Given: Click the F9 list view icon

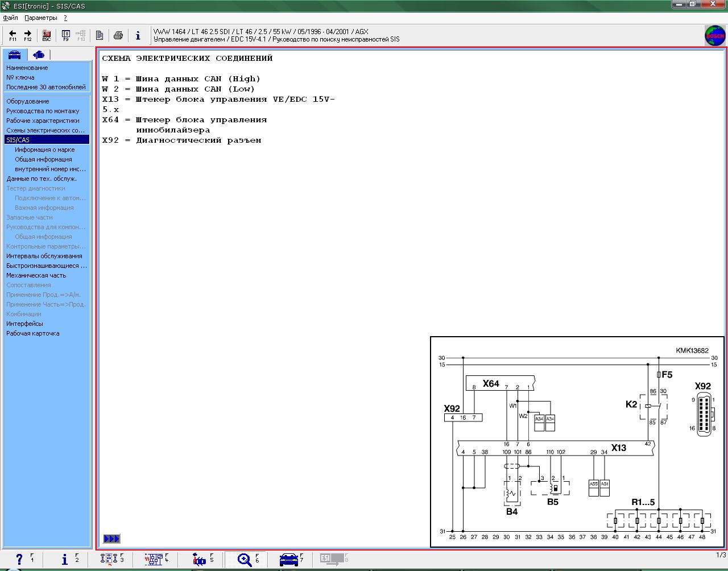Looking at the screenshot, I should point(66,35).
